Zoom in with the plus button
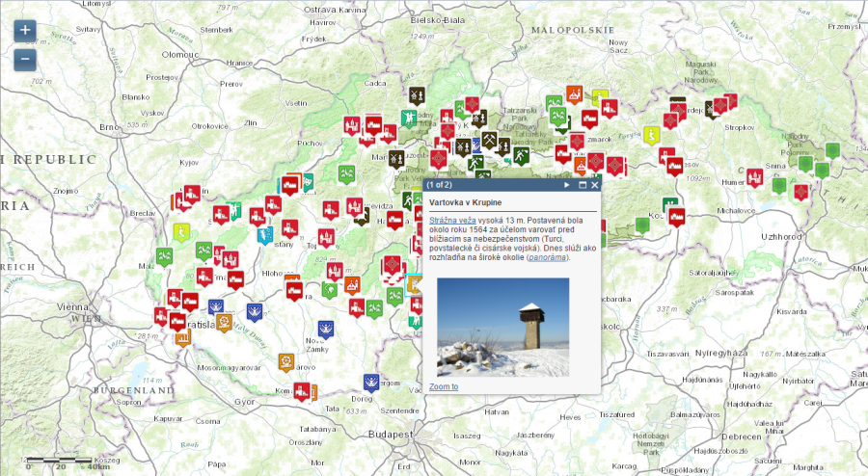868x476 pixels. [x=25, y=30]
